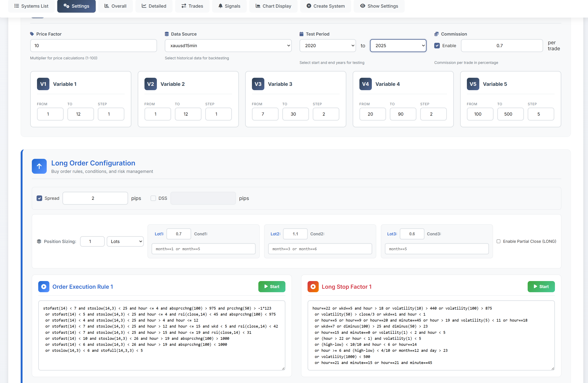Open the 2020 start year dropdown
588x383 pixels.
click(327, 45)
